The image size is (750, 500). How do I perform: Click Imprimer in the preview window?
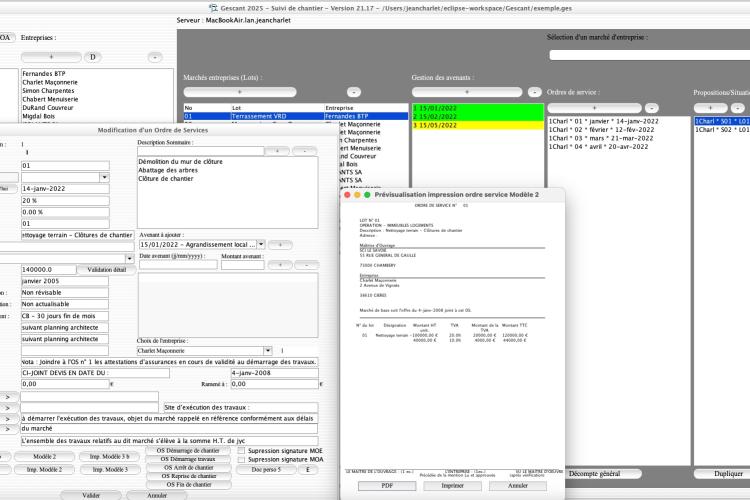(452, 486)
